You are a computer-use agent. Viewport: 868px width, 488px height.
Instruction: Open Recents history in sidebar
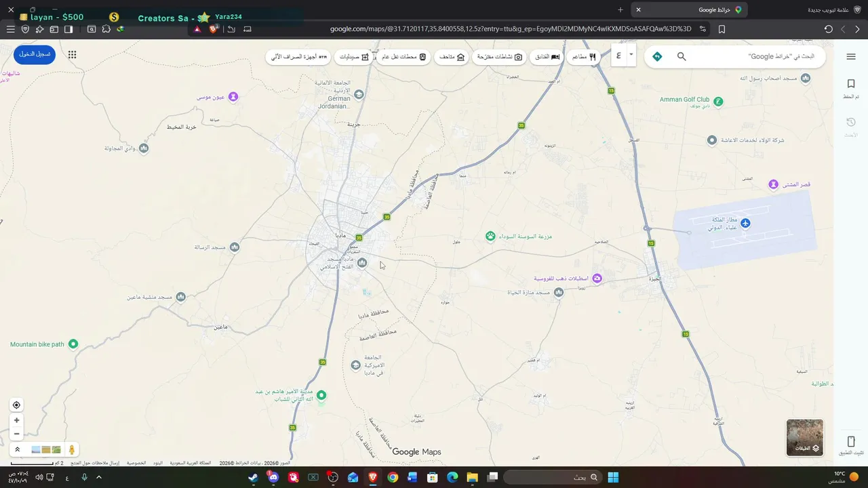coord(851,126)
